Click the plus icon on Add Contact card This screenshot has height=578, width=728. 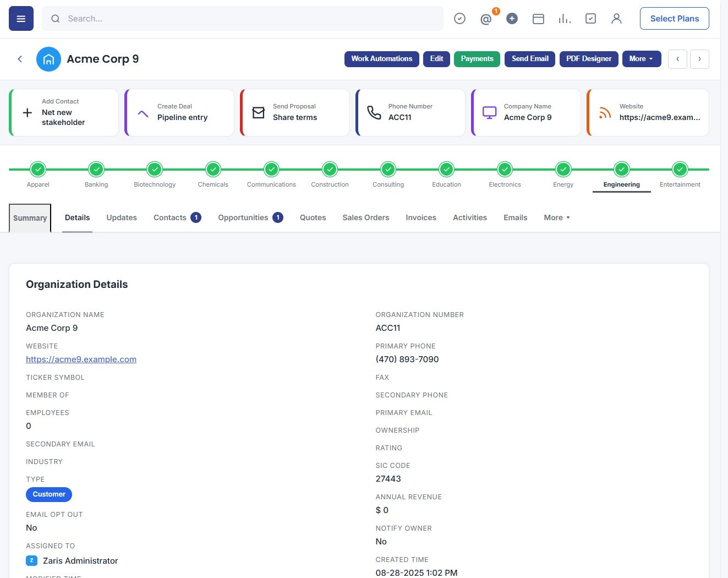pyautogui.click(x=27, y=112)
